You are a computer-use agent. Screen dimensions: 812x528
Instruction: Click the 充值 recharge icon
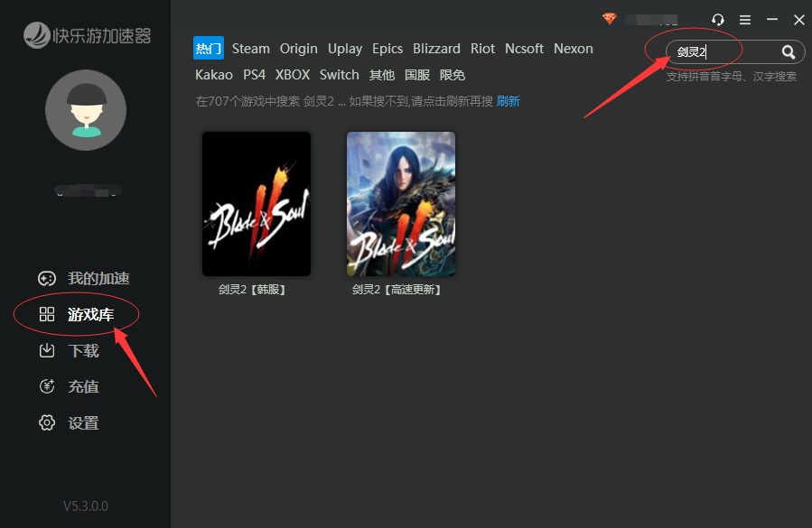pyautogui.click(x=47, y=386)
